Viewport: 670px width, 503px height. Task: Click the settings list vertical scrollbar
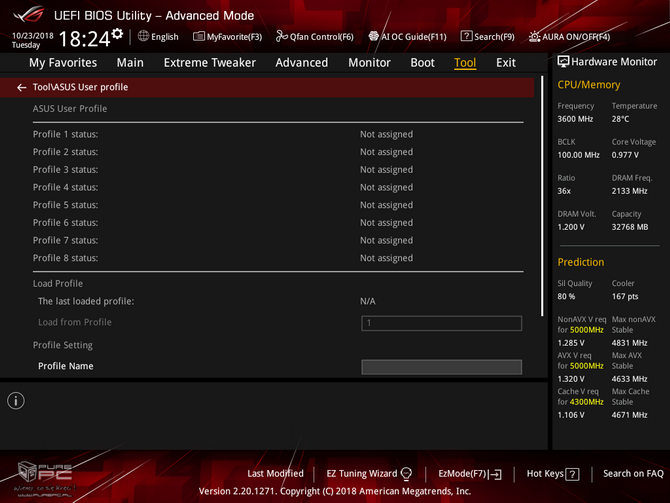coord(542,196)
